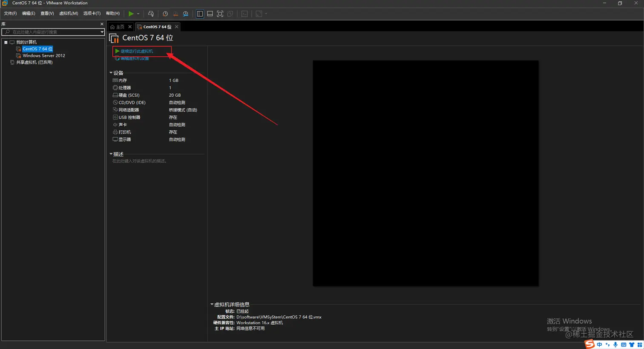Collapse the 设备 devices section
644x349 pixels.
point(111,73)
